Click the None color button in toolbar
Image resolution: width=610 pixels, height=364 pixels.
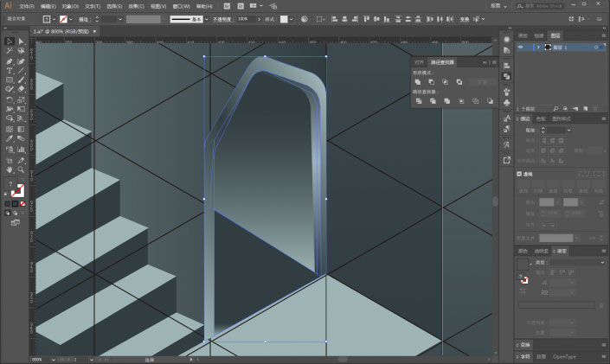click(22, 204)
